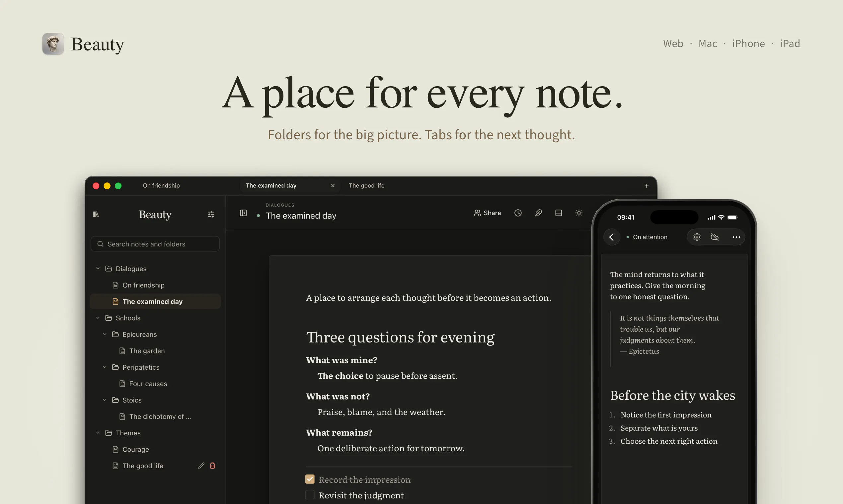The image size is (843, 504).
Task: Click the Share button
Action: [x=487, y=213]
